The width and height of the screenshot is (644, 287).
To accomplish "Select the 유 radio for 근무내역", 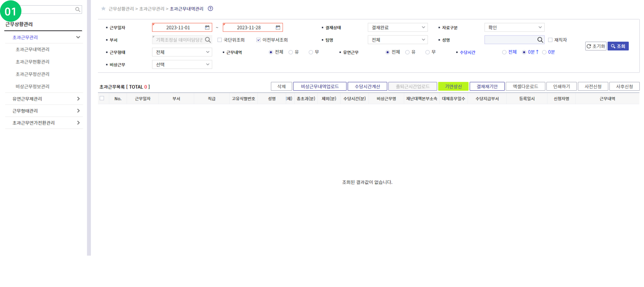I will coord(291,52).
